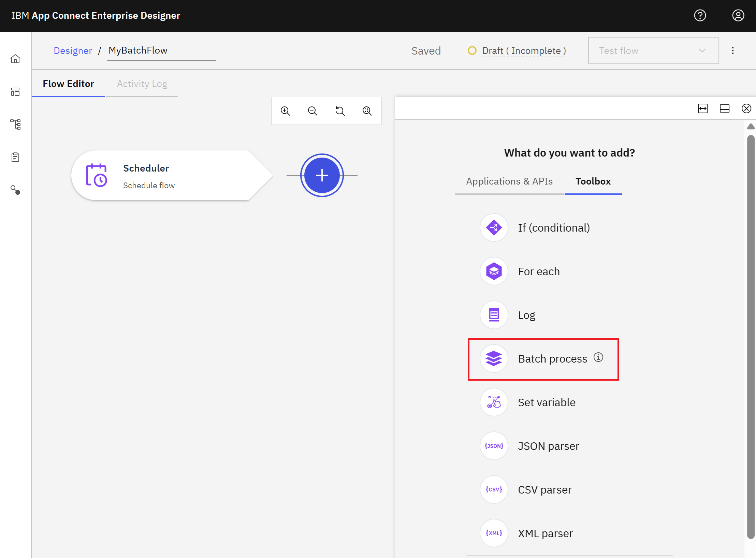Select the Set variable icon
This screenshot has height=558, width=756.
(494, 402)
